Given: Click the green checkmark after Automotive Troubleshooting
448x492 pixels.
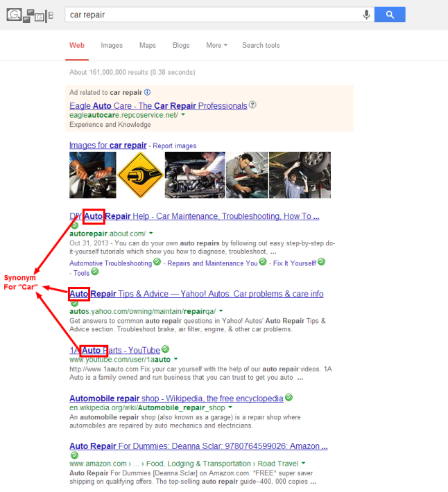Looking at the screenshot, I should point(157,261).
